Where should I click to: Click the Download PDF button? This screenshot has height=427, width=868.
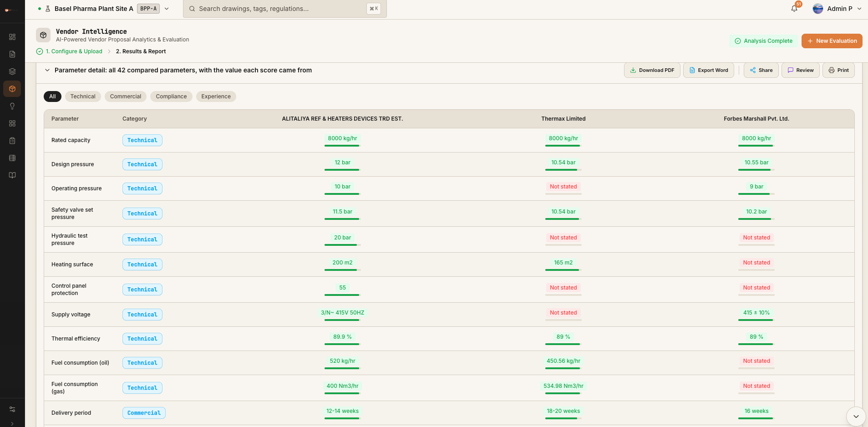click(x=652, y=70)
